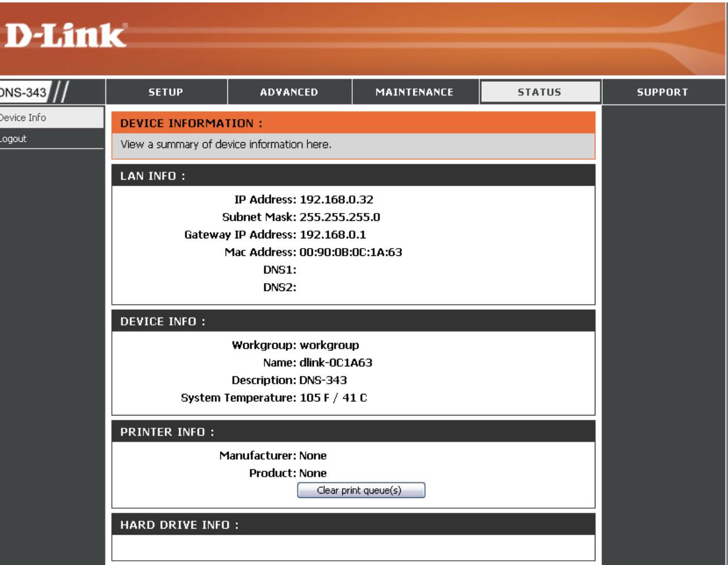Click the Clear print queue(s) button
Image resolution: width=728 pixels, height=565 pixels.
361,491
